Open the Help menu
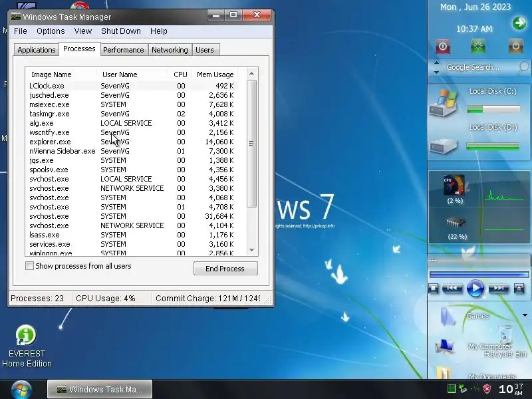532x399 pixels. (159, 31)
